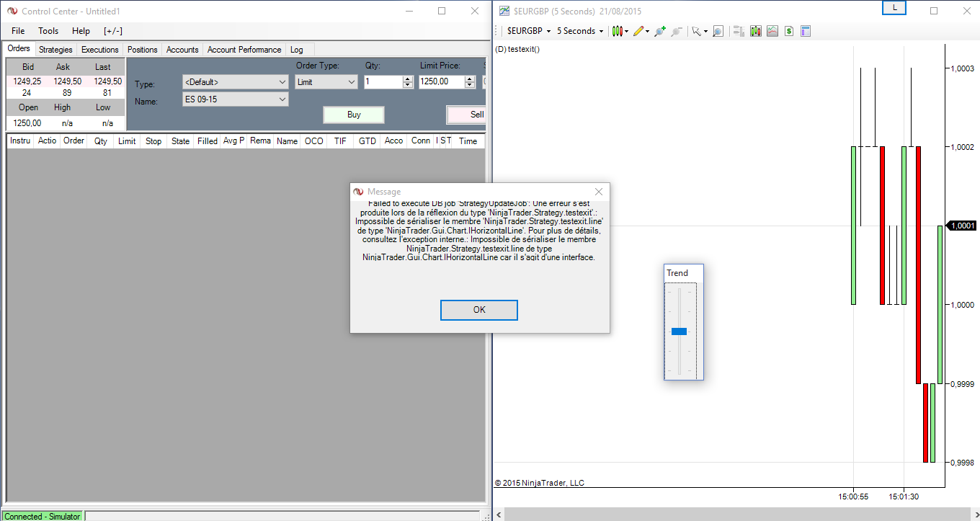Close the Message dialog
The width and height of the screenshot is (980, 521).
click(x=599, y=192)
